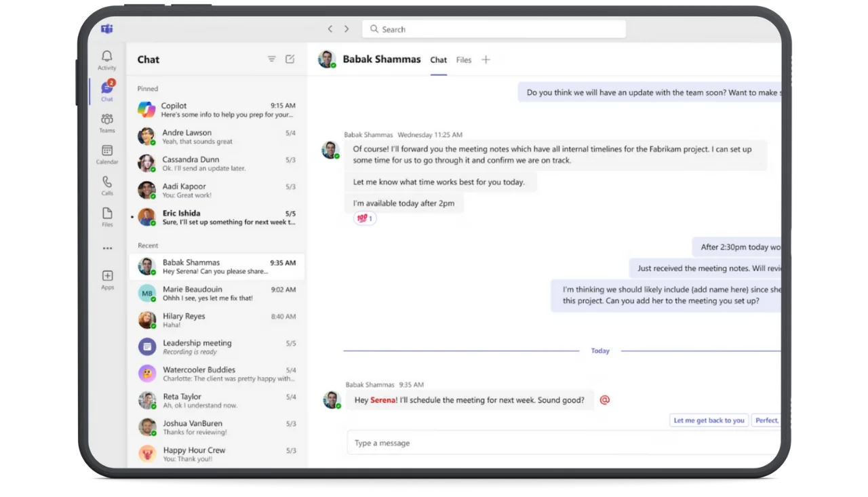Start a new chat with the compose icon

290,59
